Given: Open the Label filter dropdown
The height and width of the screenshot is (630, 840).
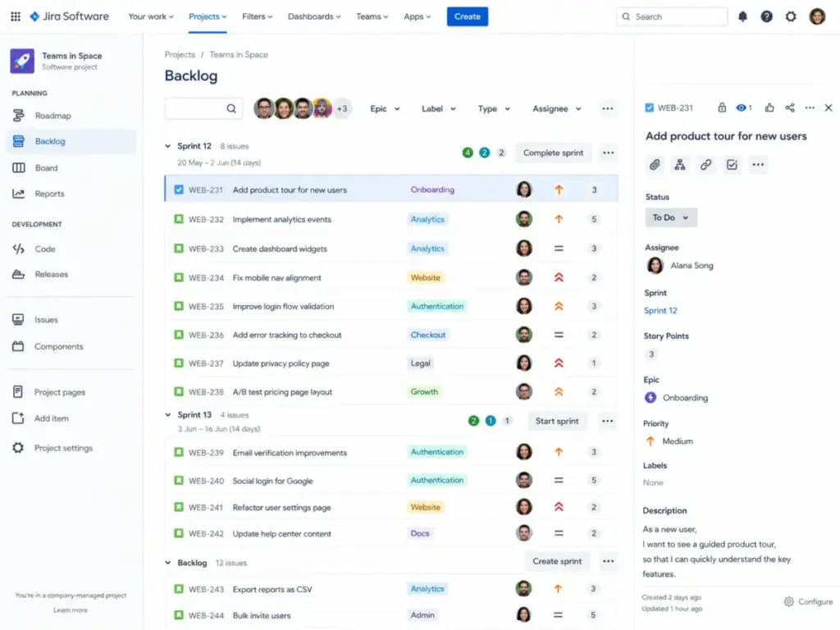Looking at the screenshot, I should click(438, 109).
